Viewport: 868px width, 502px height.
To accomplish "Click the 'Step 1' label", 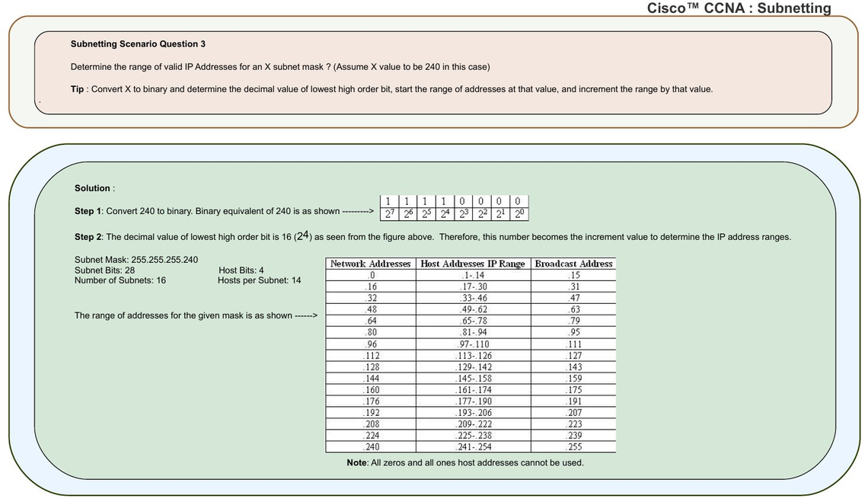I will (88, 211).
